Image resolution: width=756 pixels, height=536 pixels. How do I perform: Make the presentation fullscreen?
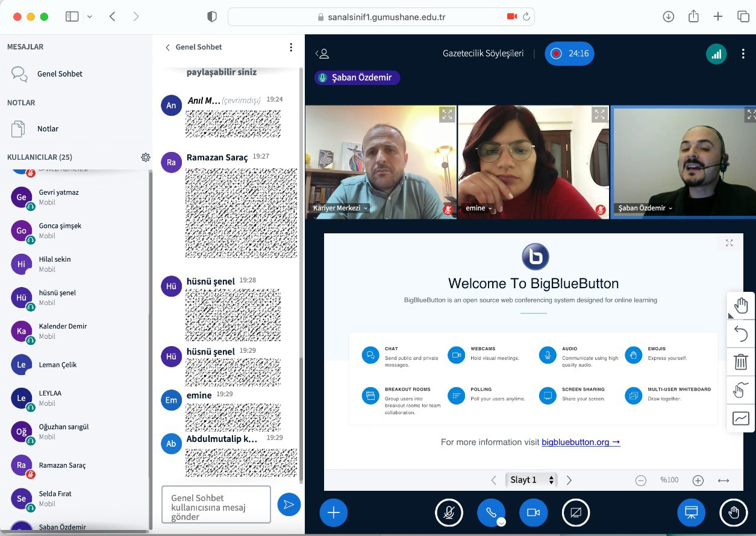point(729,243)
